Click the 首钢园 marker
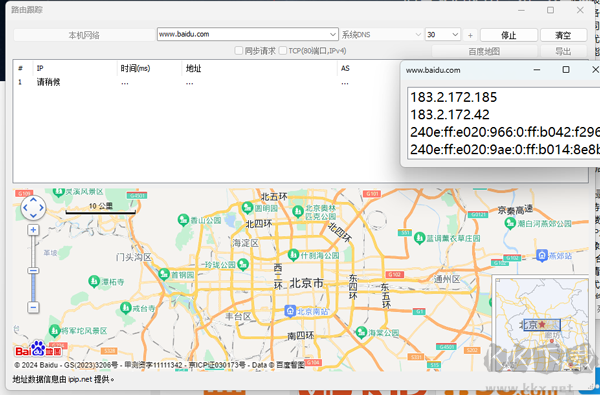The width and height of the screenshot is (600, 395). tap(164, 274)
